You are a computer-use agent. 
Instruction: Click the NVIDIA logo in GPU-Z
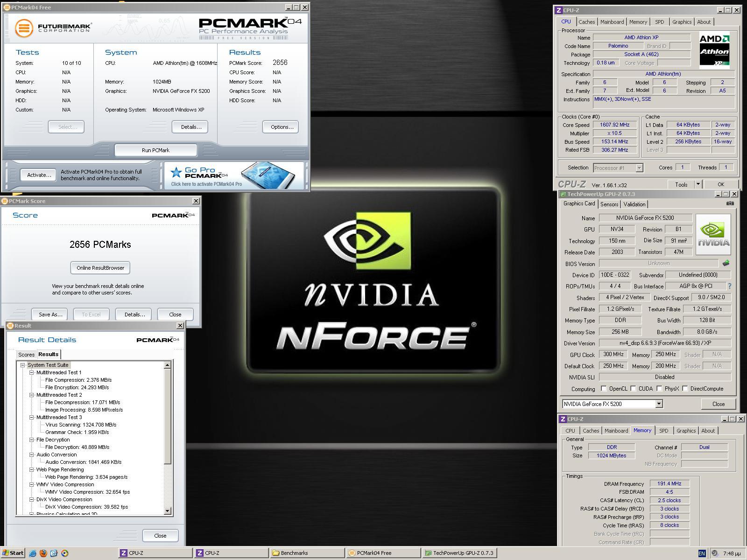pyautogui.click(x=713, y=235)
